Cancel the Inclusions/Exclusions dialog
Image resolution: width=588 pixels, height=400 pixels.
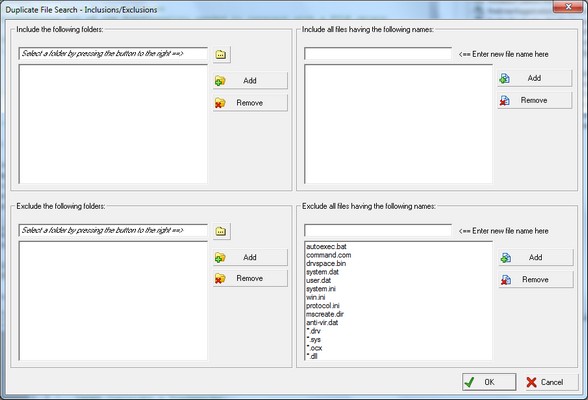552,382
